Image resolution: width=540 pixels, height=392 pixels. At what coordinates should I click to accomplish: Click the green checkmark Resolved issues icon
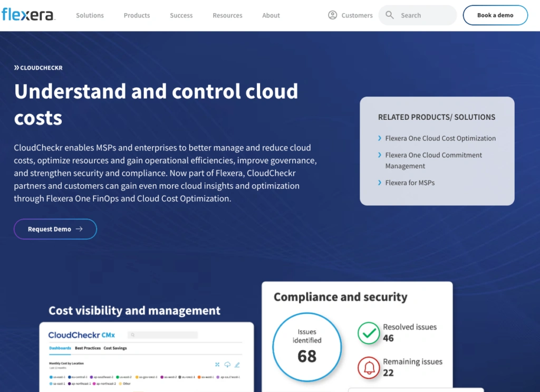[x=369, y=333]
